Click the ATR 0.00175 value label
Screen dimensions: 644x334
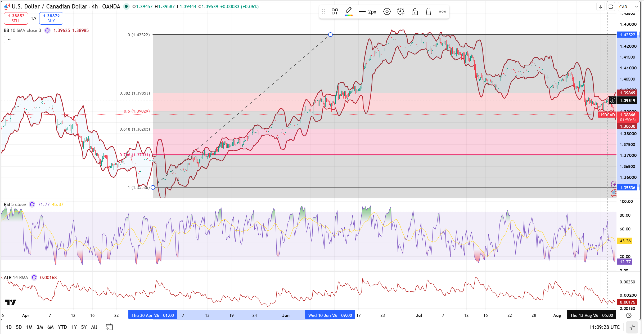(x=627, y=302)
